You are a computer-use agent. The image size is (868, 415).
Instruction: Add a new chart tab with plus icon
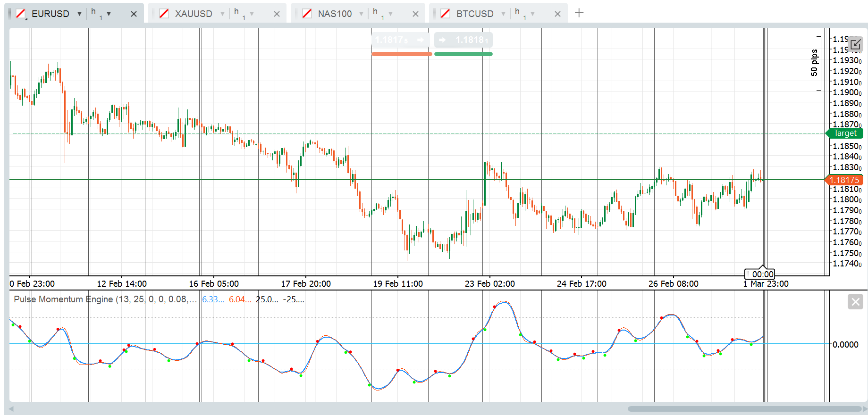coord(579,13)
